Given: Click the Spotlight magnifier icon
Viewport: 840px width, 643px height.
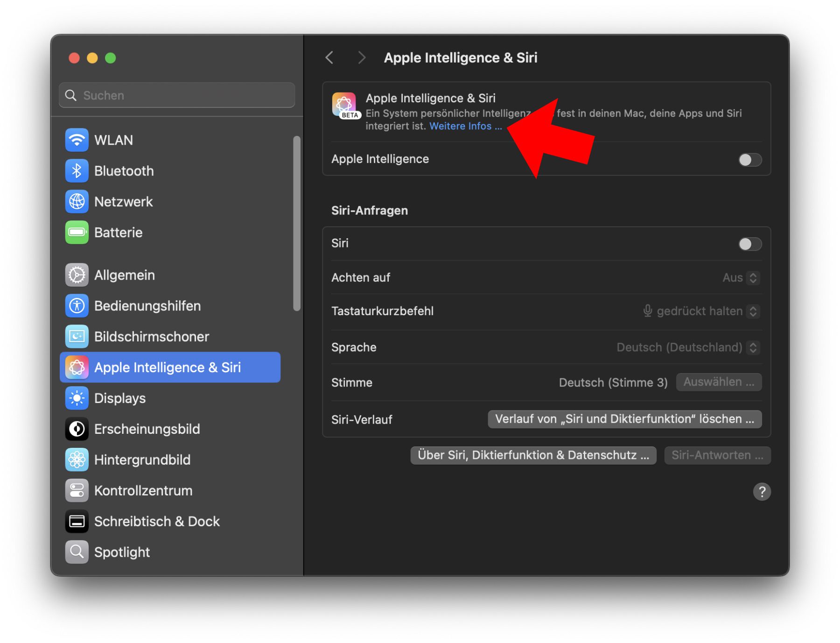Looking at the screenshot, I should pos(77,552).
